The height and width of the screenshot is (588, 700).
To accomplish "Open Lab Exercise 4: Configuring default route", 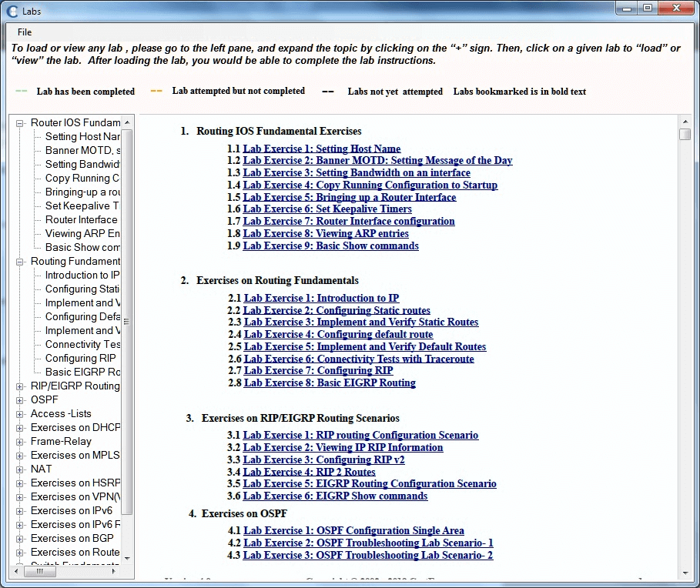I will 338,334.
